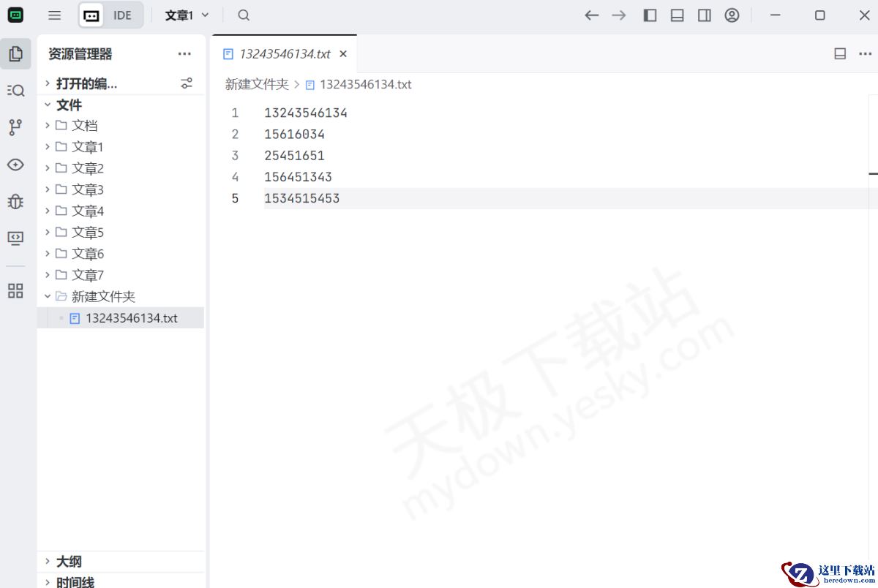Viewport: 878px width, 588px height.
Task: Click the split editor icon at top right
Action: [x=840, y=53]
